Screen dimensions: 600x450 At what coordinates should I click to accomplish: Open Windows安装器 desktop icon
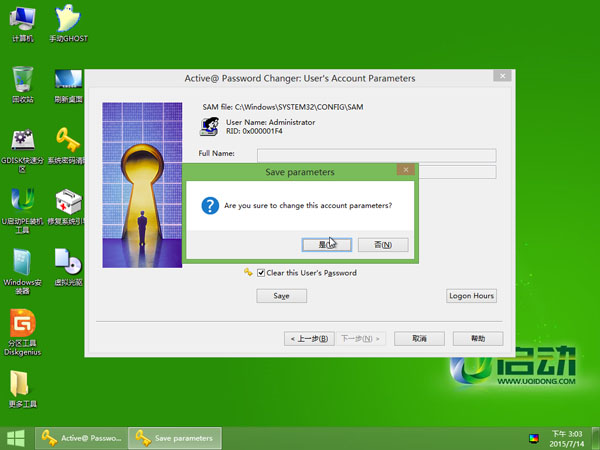[x=23, y=271]
